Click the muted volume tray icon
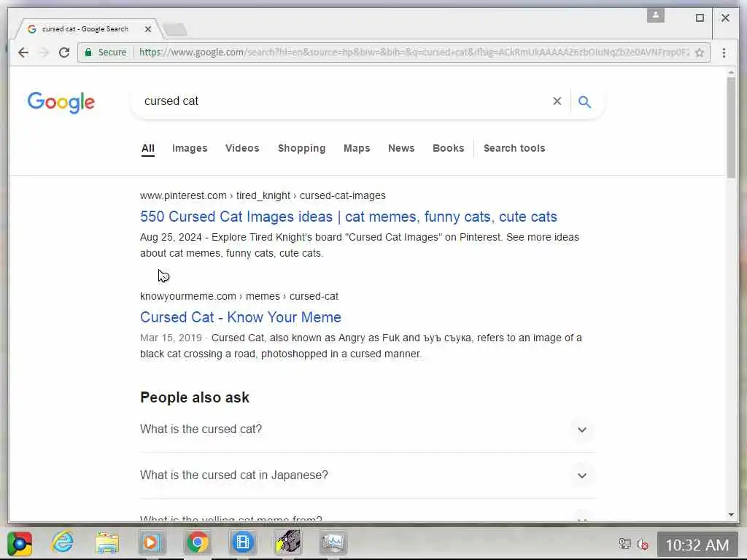Screen dimensions: 747x560 coord(642,544)
